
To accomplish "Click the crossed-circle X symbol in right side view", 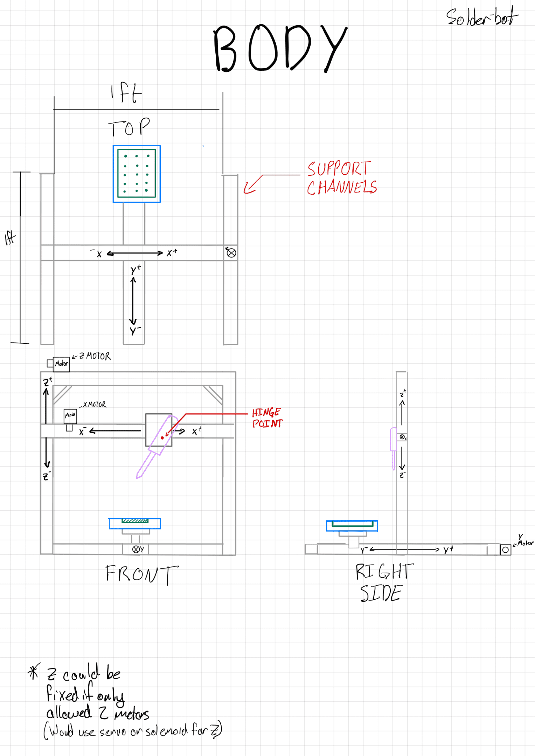I will 403,437.
